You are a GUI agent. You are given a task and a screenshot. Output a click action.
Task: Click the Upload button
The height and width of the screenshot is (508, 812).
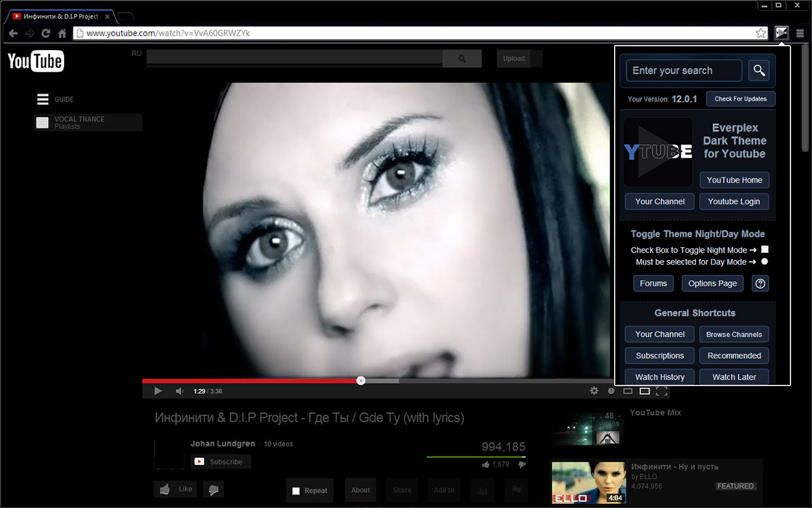[514, 58]
